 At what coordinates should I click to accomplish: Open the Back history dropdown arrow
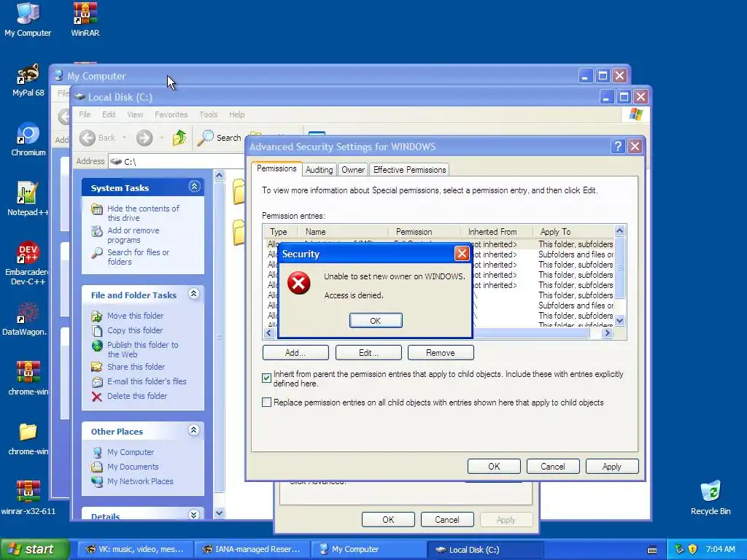click(124, 138)
